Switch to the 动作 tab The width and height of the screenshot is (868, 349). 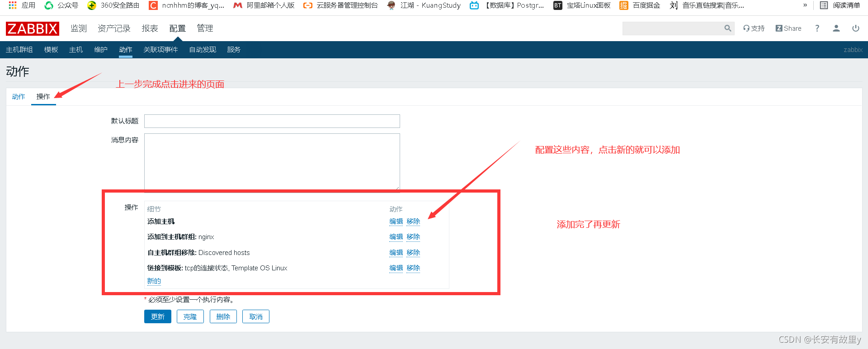coord(19,97)
